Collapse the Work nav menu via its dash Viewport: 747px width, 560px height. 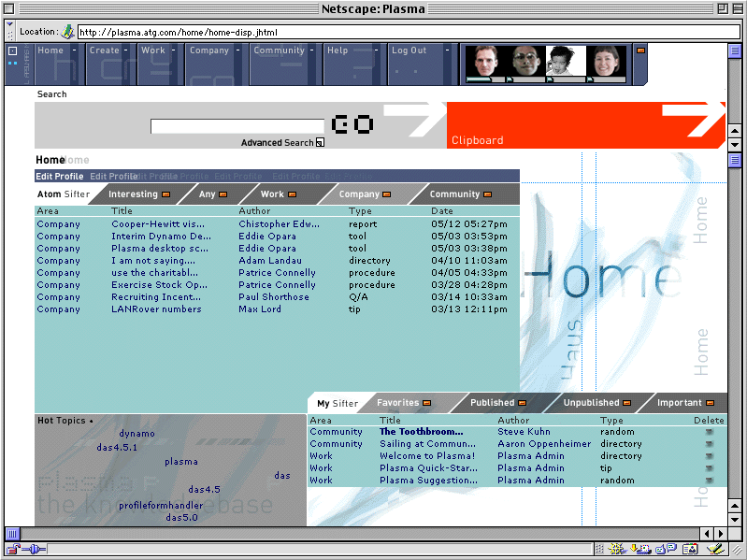coord(173,50)
